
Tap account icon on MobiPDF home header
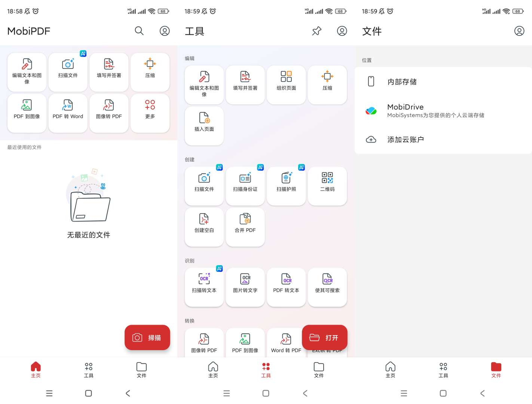(165, 31)
